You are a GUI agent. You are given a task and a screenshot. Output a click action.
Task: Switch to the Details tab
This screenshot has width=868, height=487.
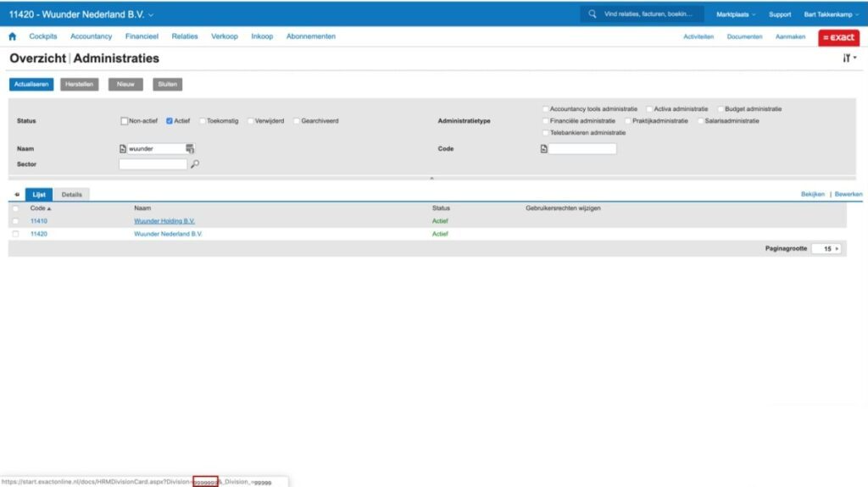point(71,195)
